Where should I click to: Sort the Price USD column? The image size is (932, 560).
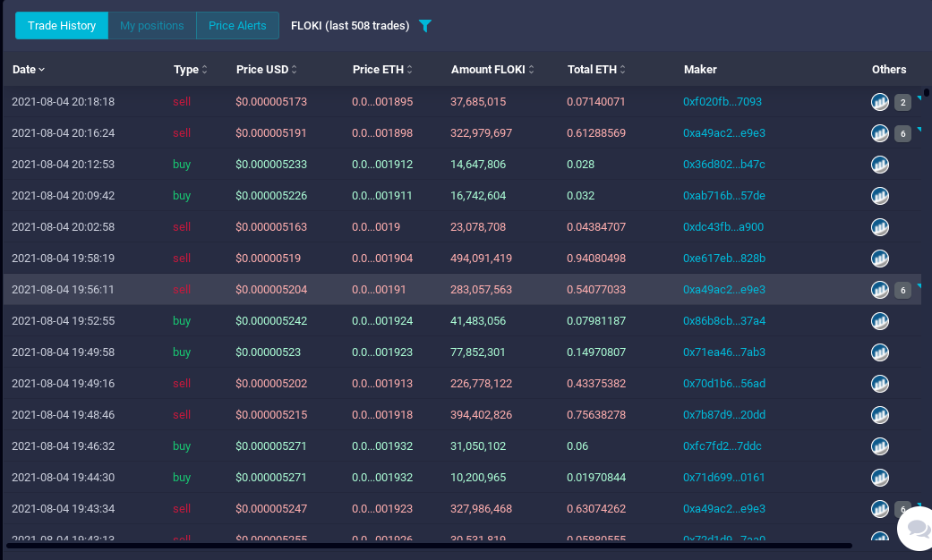pyautogui.click(x=295, y=69)
